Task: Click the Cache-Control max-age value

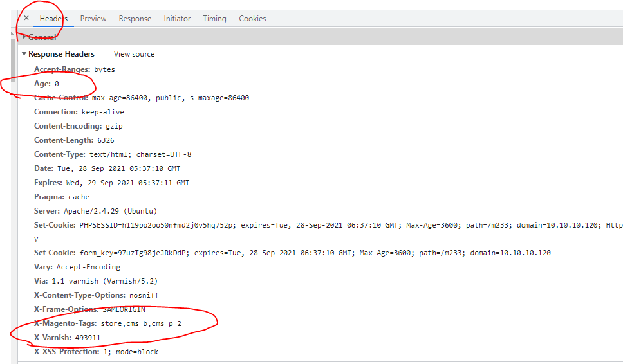Action: (x=120, y=98)
